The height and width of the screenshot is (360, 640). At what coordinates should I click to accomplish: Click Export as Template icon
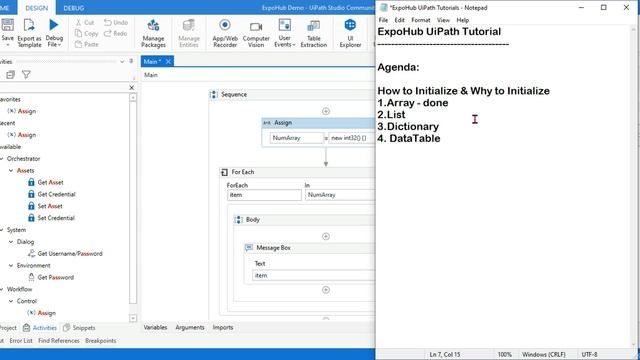(x=29, y=25)
